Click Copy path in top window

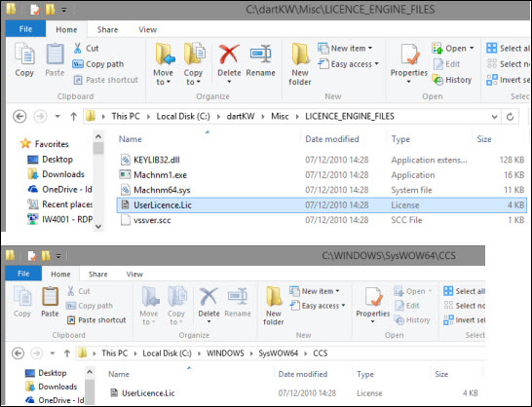(x=98, y=64)
